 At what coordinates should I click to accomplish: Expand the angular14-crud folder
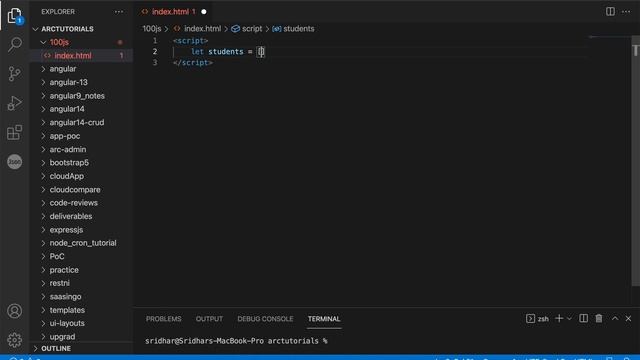pyautogui.click(x=77, y=122)
